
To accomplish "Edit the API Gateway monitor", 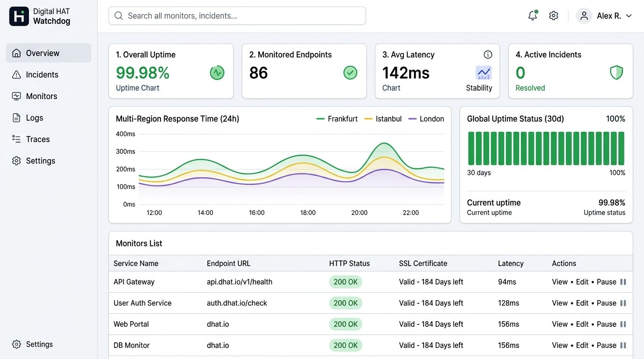I will tap(582, 282).
